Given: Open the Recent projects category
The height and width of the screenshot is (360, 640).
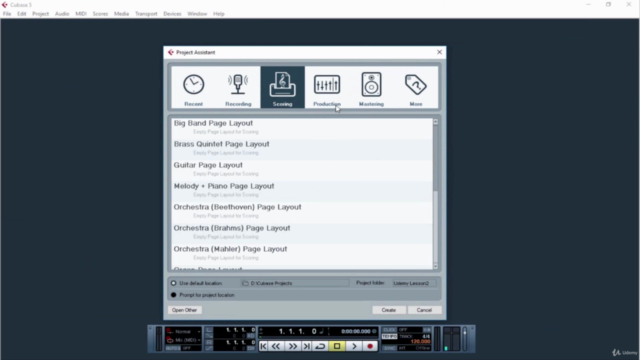Looking at the screenshot, I should click(x=193, y=87).
